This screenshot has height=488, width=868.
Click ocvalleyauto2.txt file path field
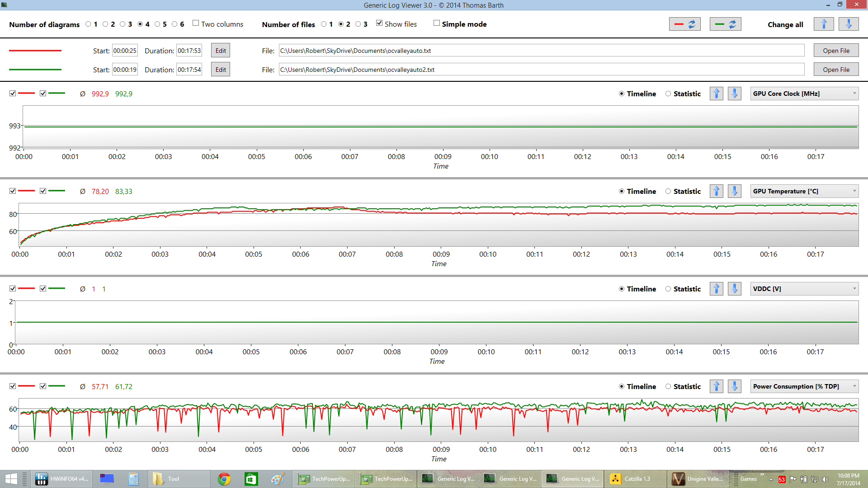542,70
